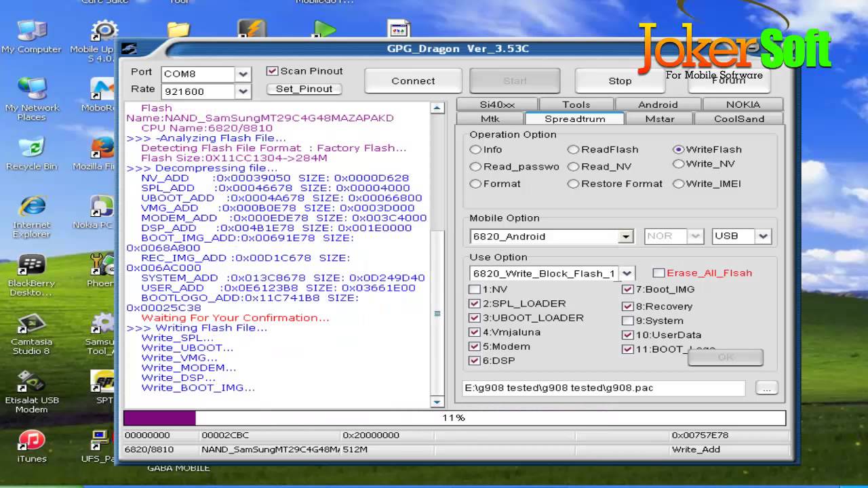Toggle 7:Boot_IMG checkbox

(627, 289)
